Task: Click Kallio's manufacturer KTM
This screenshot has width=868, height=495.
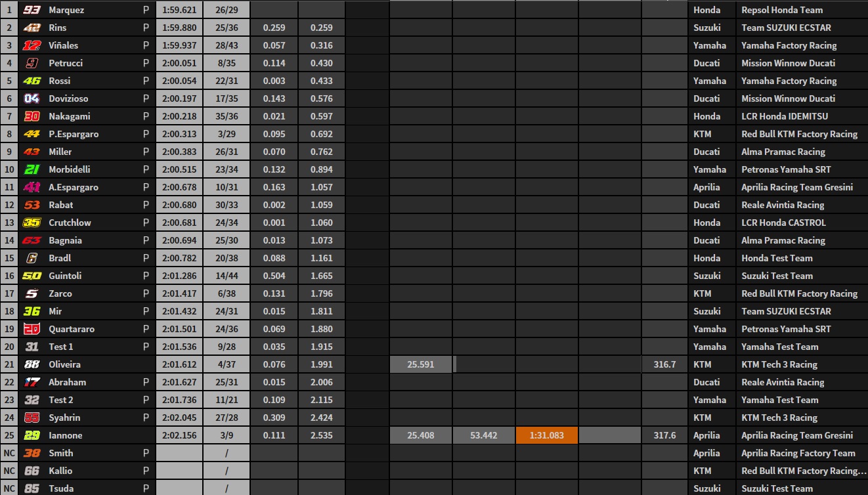Action: click(x=702, y=471)
